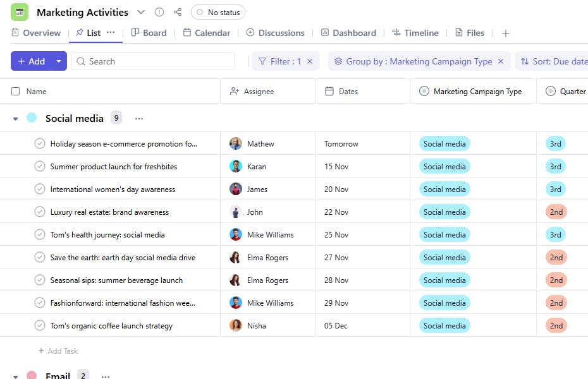
Task: Open the Add button dropdown arrow
Action: 59,61
